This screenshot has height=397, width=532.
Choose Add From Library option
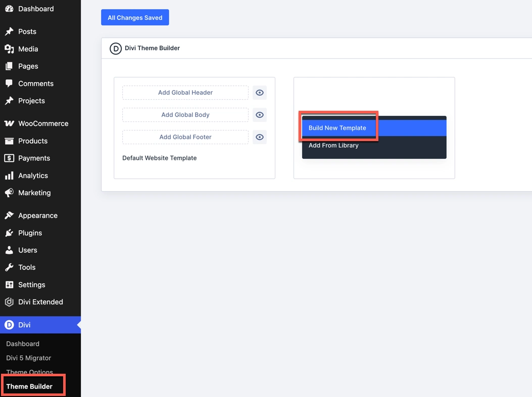pyautogui.click(x=374, y=145)
